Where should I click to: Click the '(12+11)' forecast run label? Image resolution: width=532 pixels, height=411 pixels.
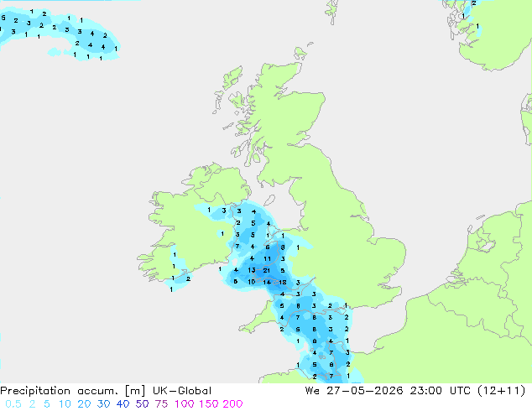[x=502, y=391]
